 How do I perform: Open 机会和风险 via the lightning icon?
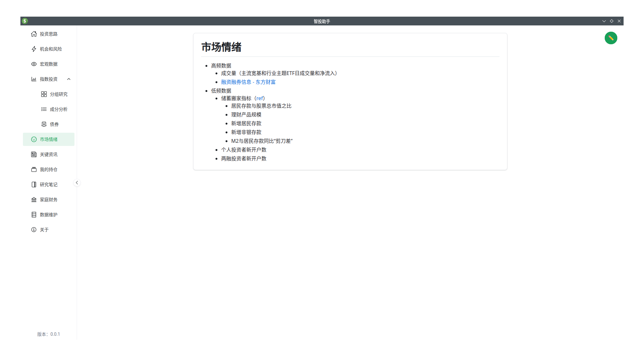click(x=34, y=49)
